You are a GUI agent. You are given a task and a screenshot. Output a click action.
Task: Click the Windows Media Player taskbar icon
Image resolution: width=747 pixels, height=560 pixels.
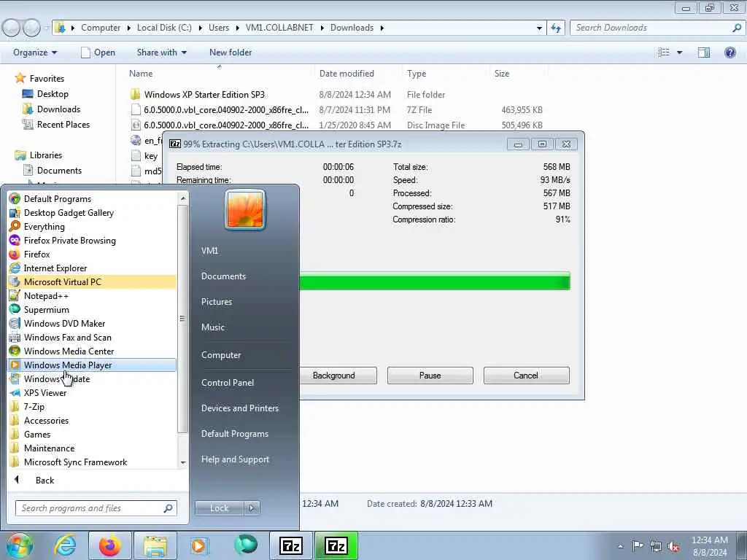[x=200, y=545]
